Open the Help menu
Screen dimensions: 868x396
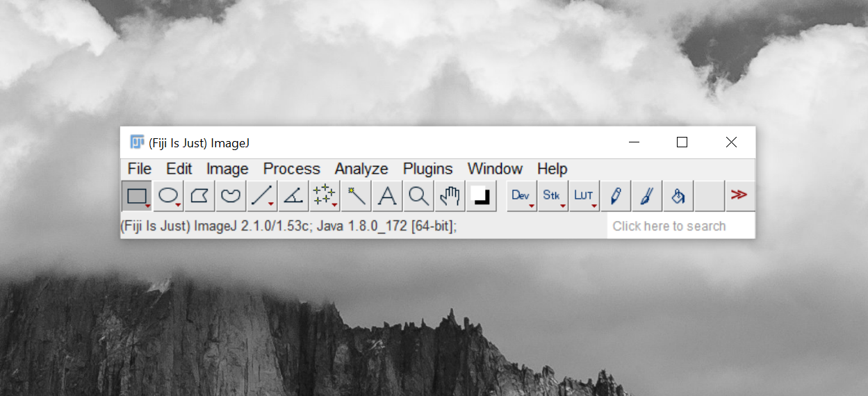[x=552, y=169]
